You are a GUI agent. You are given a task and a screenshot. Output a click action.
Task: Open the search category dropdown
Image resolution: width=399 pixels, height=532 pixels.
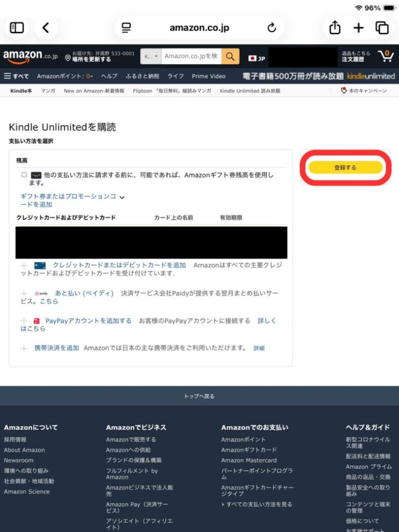click(151, 56)
